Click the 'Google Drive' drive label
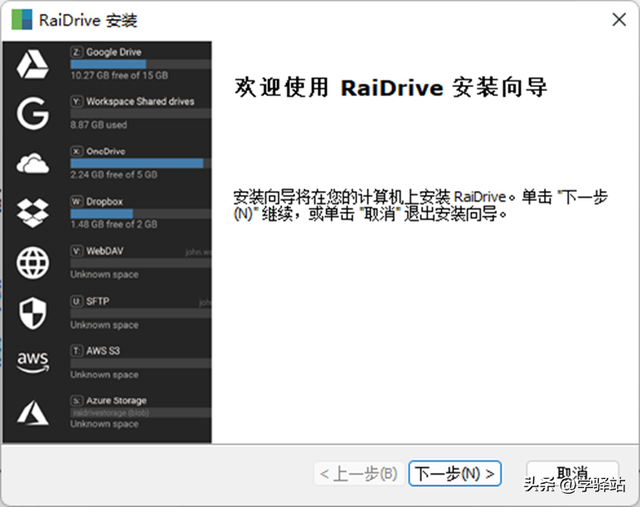The image size is (640, 507). pos(113,52)
